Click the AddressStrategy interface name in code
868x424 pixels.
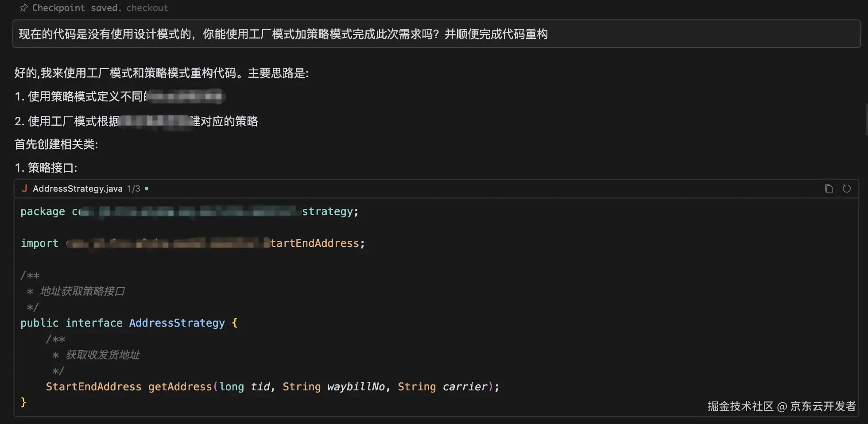[x=177, y=323]
